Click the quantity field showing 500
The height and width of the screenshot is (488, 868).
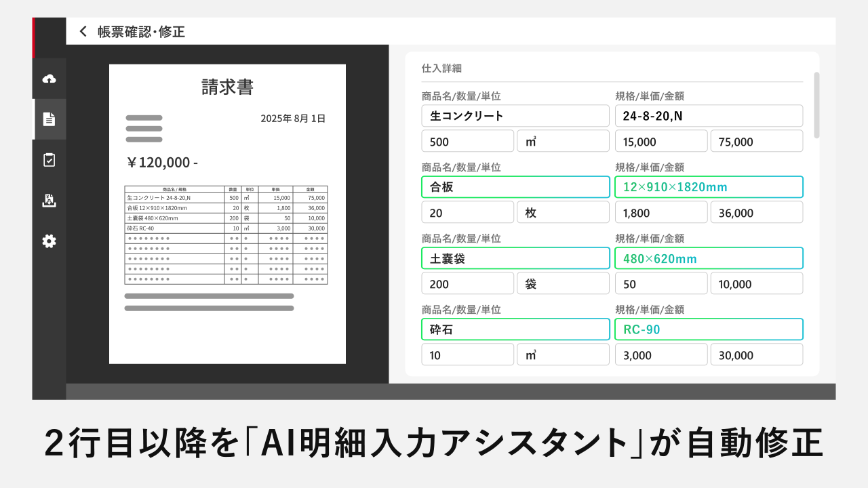(x=467, y=141)
